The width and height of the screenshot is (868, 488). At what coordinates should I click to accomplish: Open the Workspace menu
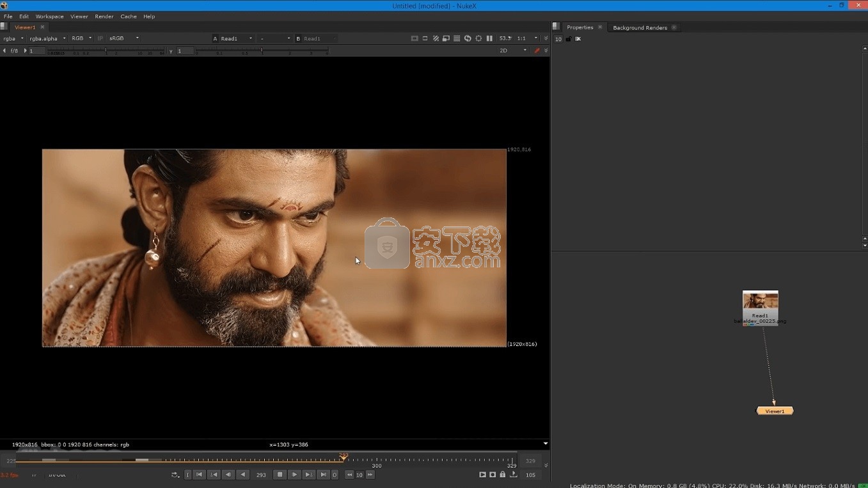coord(49,17)
